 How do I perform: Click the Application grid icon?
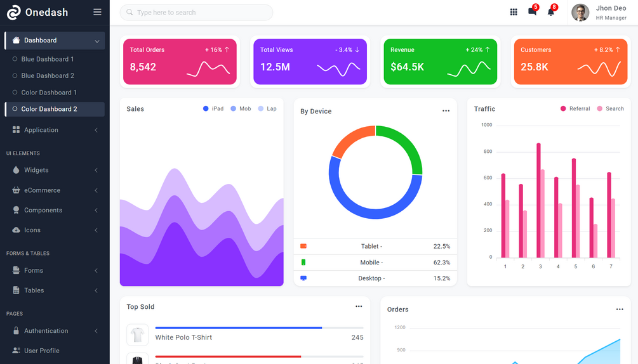[x=17, y=130]
